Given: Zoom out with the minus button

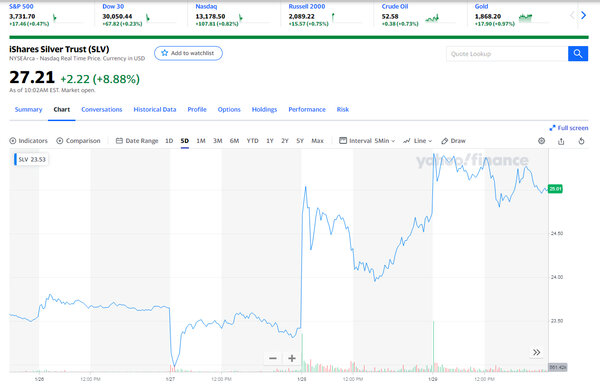Looking at the screenshot, I should coord(273,358).
